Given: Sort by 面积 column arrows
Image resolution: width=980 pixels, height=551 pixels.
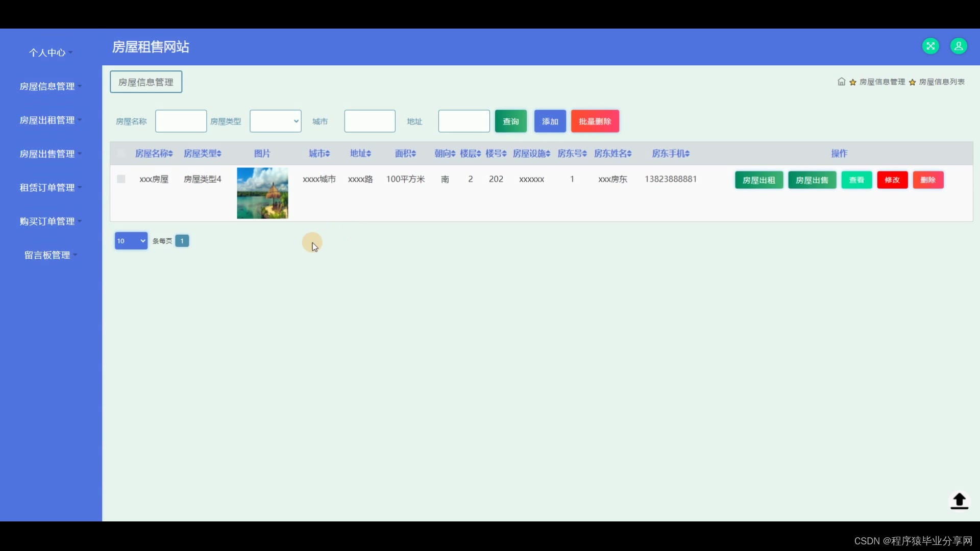Looking at the screenshot, I should click(x=414, y=154).
